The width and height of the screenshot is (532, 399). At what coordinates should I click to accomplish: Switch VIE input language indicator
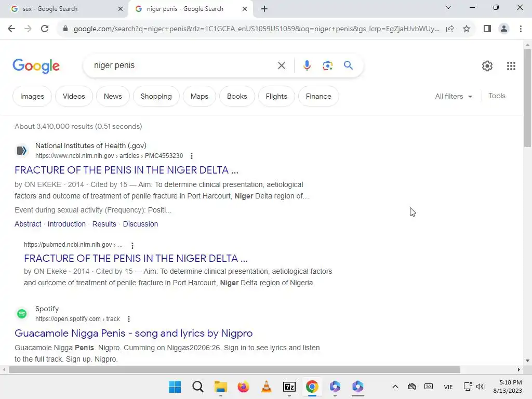(x=448, y=387)
